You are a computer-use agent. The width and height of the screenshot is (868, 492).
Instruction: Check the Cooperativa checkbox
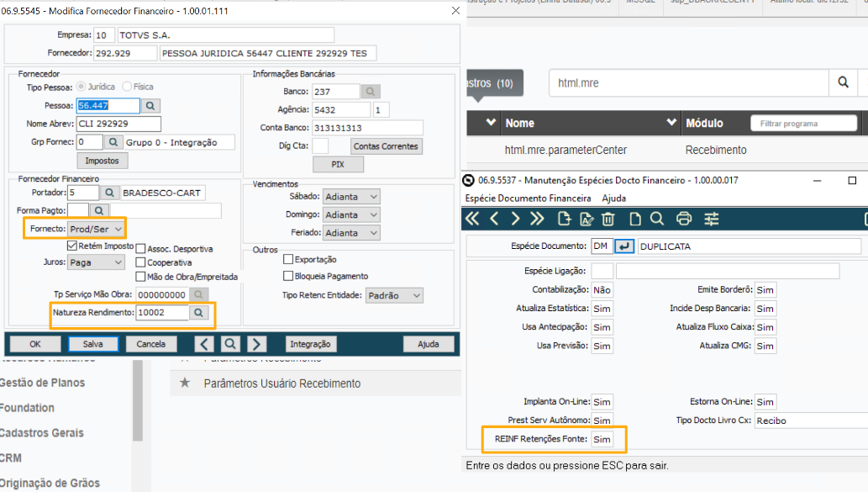pyautogui.click(x=140, y=262)
